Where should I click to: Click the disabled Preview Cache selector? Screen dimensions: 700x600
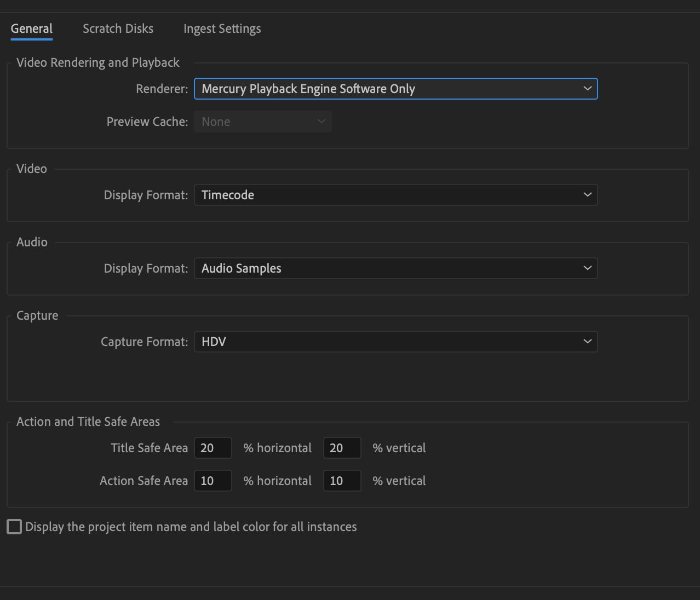tap(262, 121)
